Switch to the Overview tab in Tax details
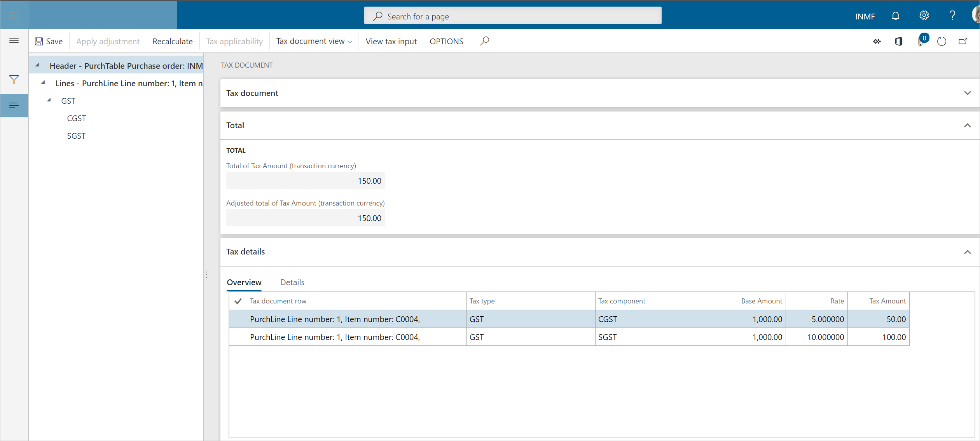The image size is (980, 441). click(x=244, y=282)
